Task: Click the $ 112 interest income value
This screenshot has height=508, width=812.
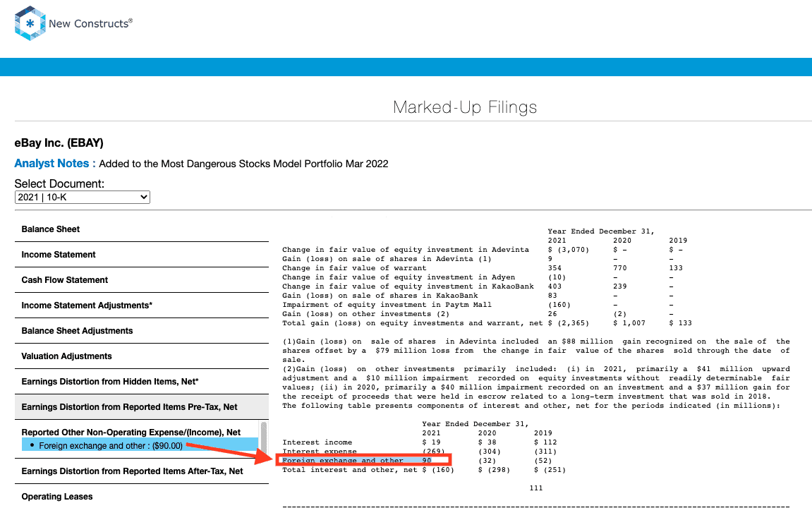Action: click(x=545, y=442)
